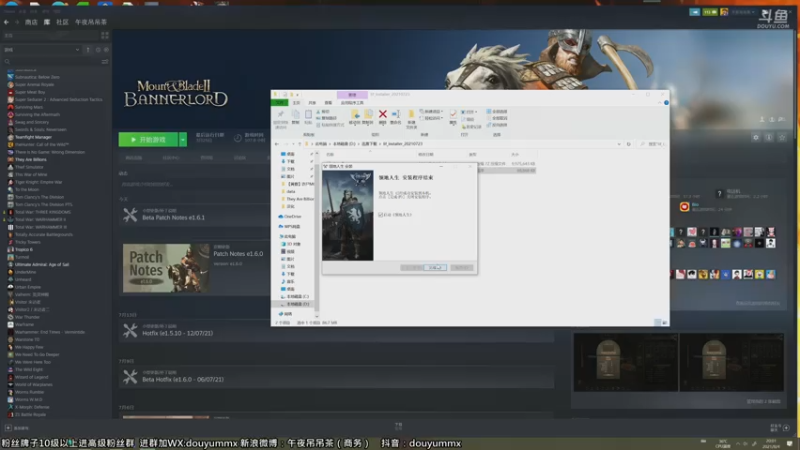Open the 主页 Home ribbon tab in Explorer

pos(296,103)
